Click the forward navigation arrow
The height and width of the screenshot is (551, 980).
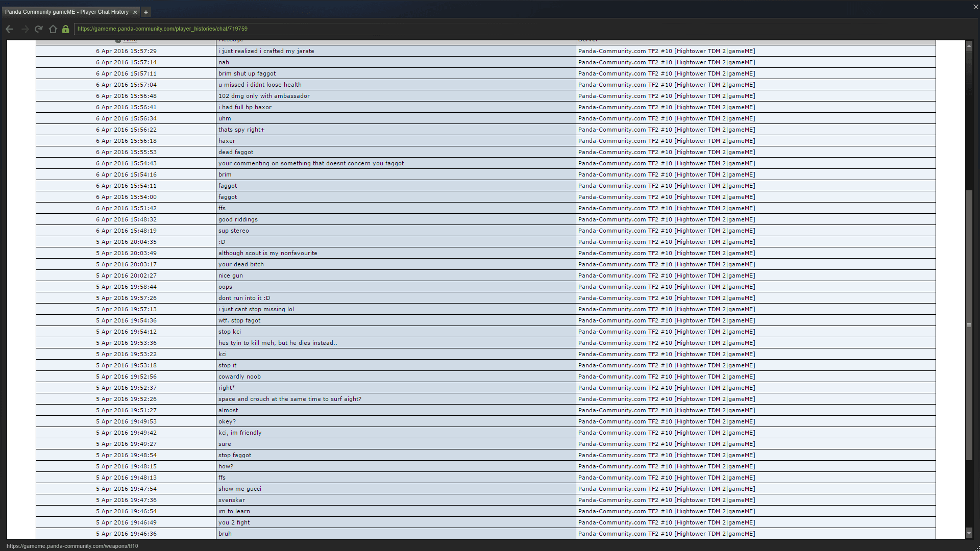click(x=24, y=29)
